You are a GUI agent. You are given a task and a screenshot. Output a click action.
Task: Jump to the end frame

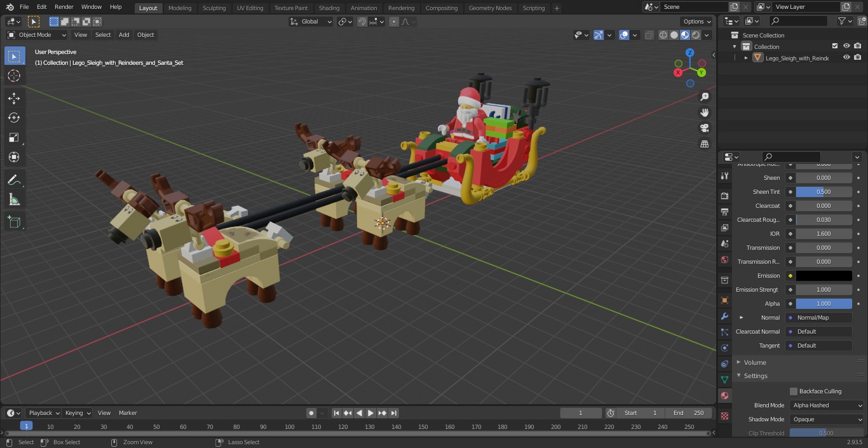[x=393, y=413]
